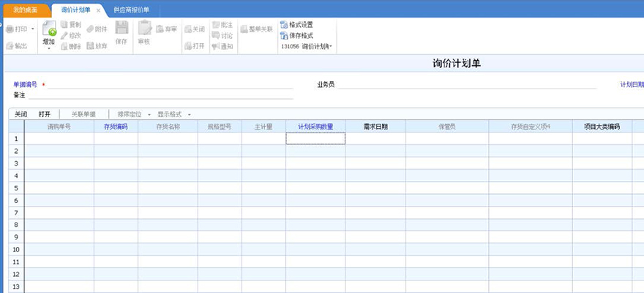The width and height of the screenshot is (644, 293).
Task: Click the 存货名称 column header
Action: (x=168, y=127)
